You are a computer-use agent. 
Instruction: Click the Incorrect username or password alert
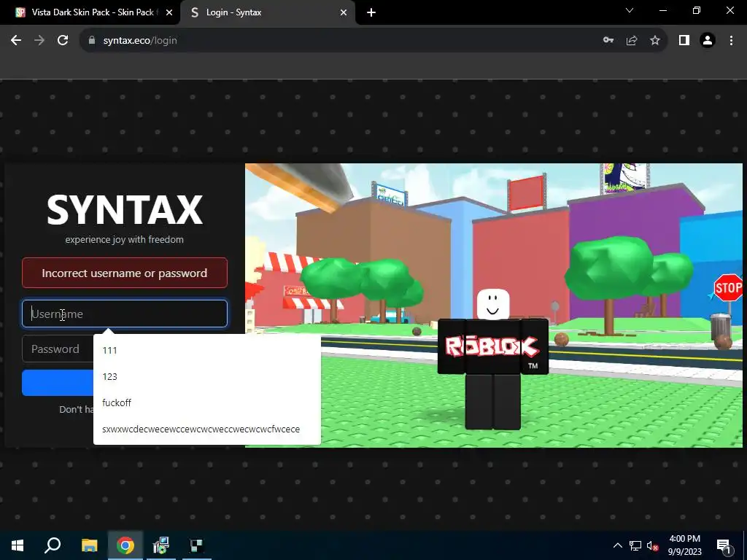tap(125, 273)
